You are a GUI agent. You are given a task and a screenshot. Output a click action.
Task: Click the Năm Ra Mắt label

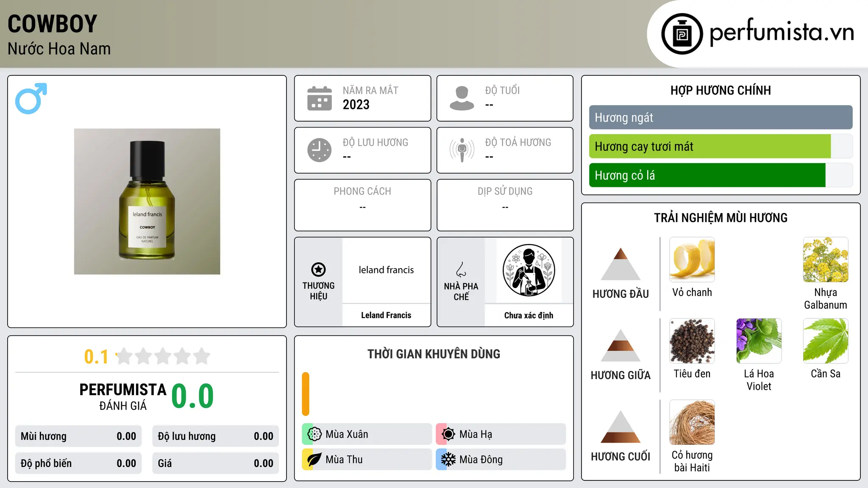pos(370,90)
